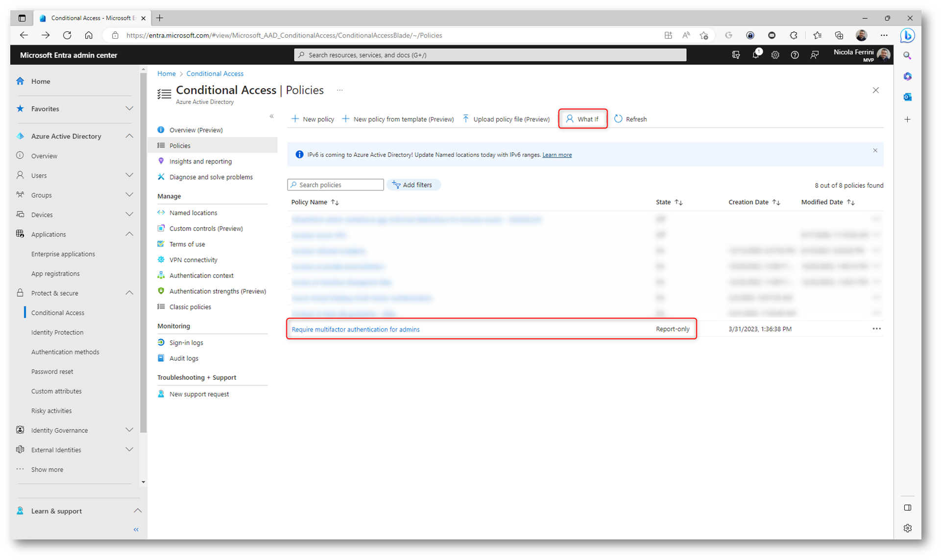Click the Bing sidebar icon
The image size is (942, 560).
pyautogui.click(x=907, y=35)
